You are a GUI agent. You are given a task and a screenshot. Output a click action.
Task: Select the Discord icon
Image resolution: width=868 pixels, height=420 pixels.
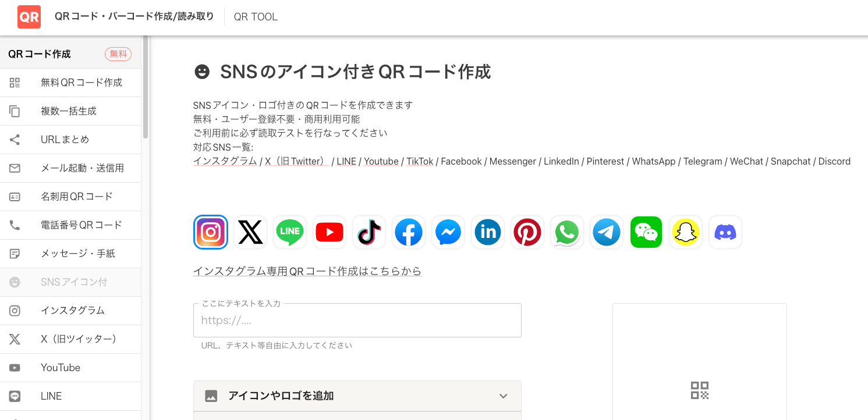point(725,232)
